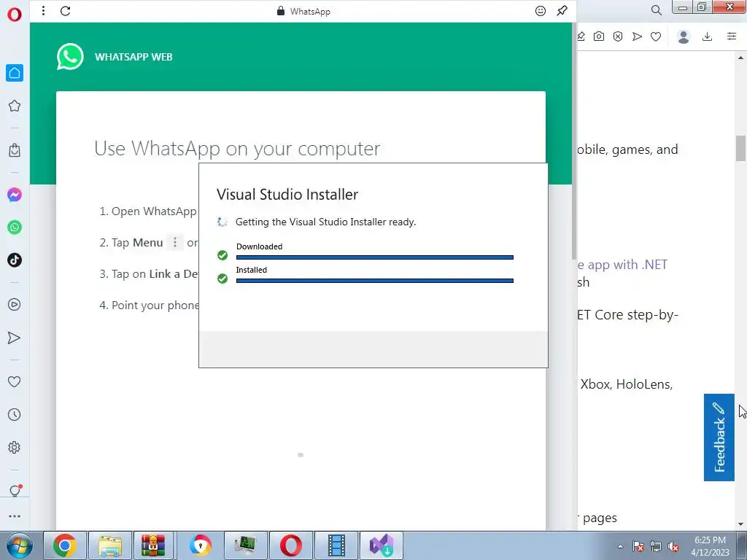747x560 pixels.
Task: Open Visual Studio Installer taskbar icon
Action: point(381,545)
